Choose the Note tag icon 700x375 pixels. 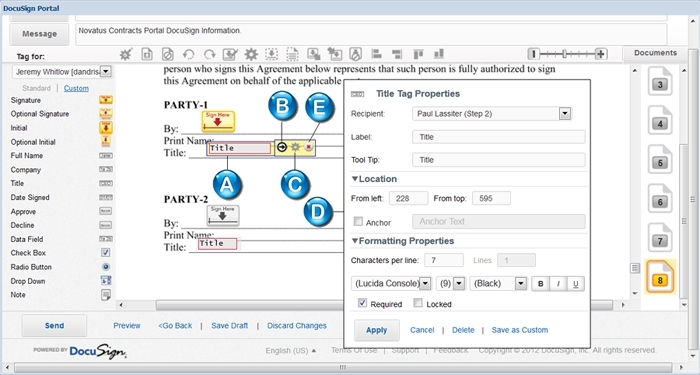(106, 295)
